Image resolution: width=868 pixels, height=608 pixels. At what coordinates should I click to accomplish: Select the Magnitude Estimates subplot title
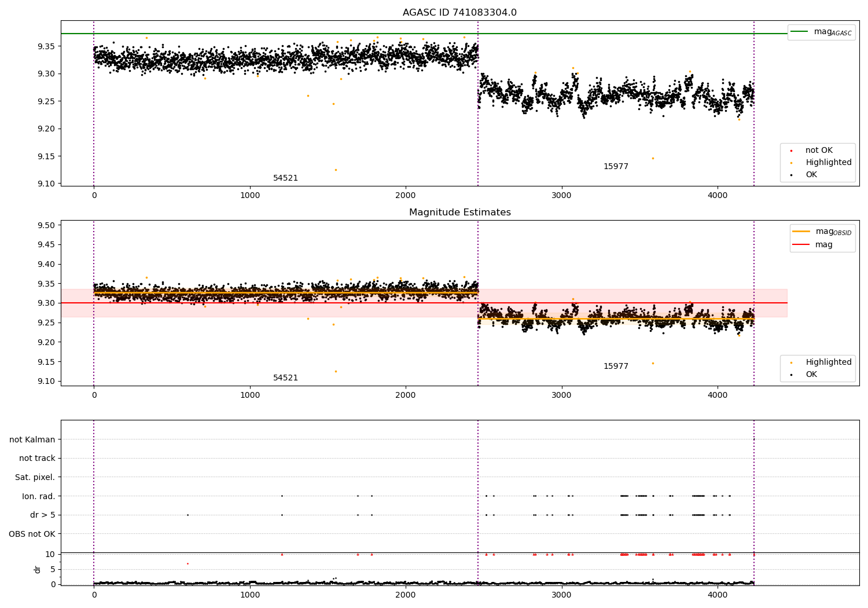[x=459, y=212]
